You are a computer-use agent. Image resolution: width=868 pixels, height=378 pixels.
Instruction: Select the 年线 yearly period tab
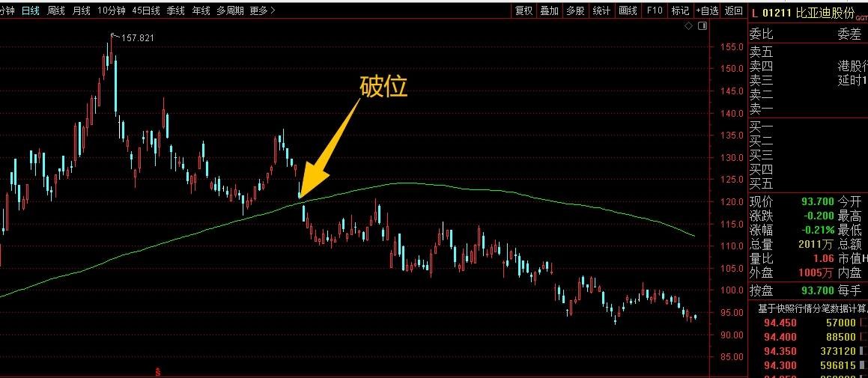[201, 10]
